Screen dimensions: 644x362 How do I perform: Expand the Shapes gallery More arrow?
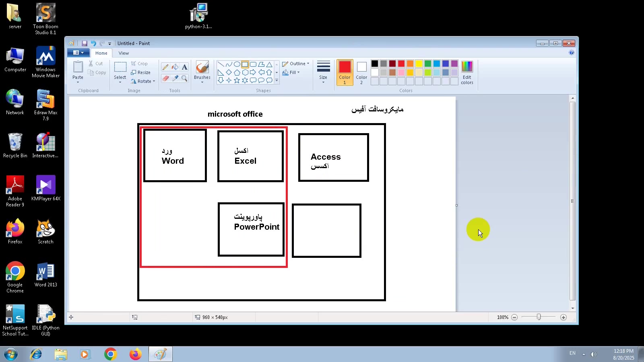277,80
